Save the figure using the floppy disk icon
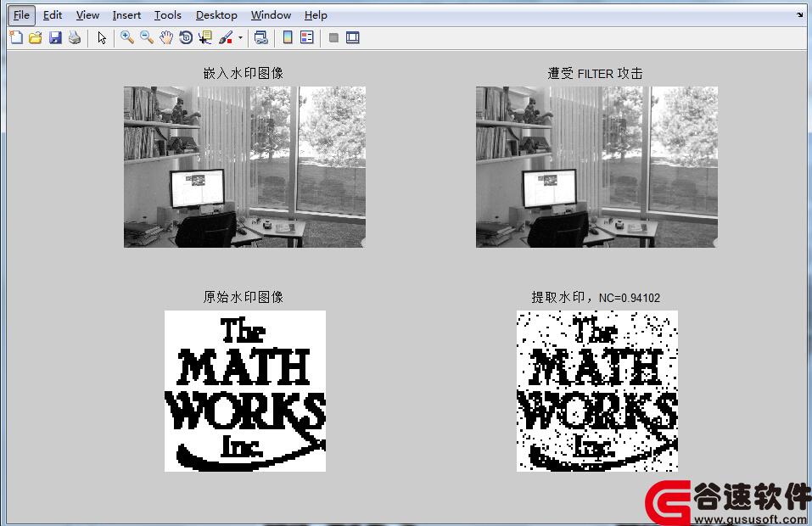This screenshot has width=812, height=526. (x=55, y=37)
